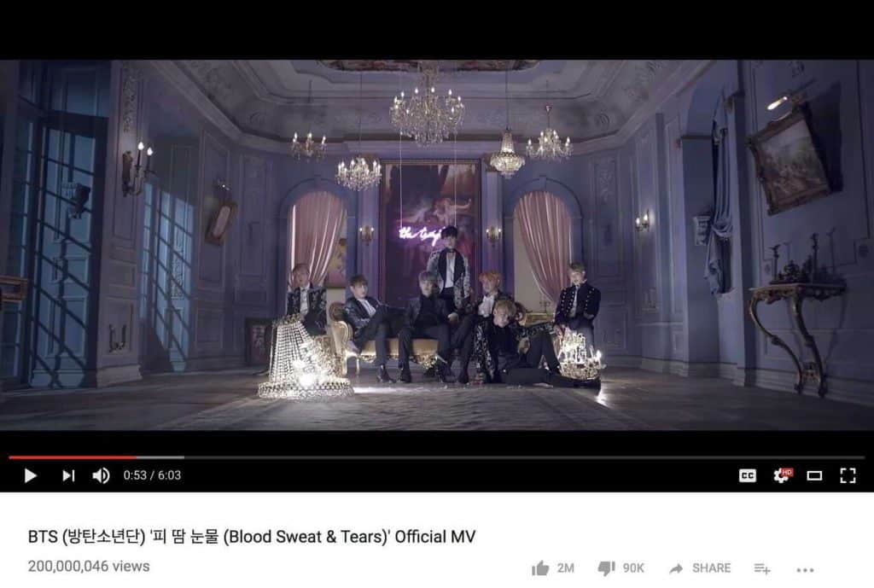Seek along the red video progress bar
This screenshot has width=874, height=588.
73,457
